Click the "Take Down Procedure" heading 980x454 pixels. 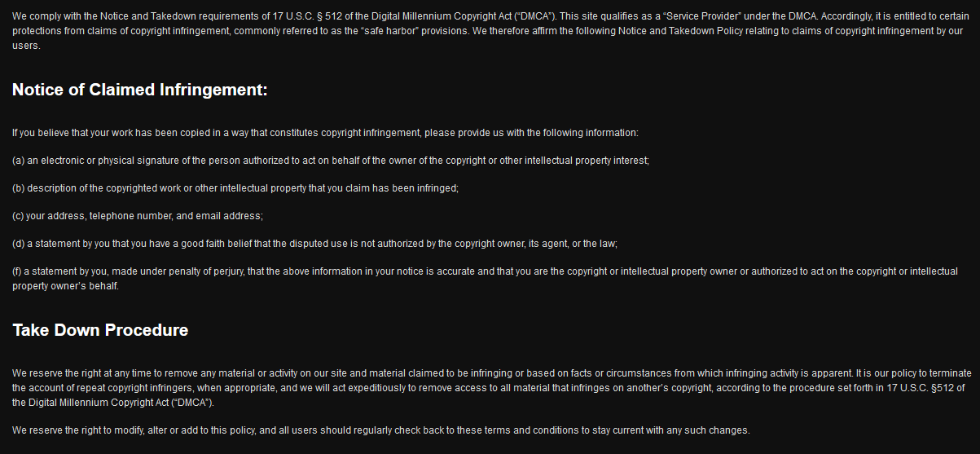click(x=100, y=330)
